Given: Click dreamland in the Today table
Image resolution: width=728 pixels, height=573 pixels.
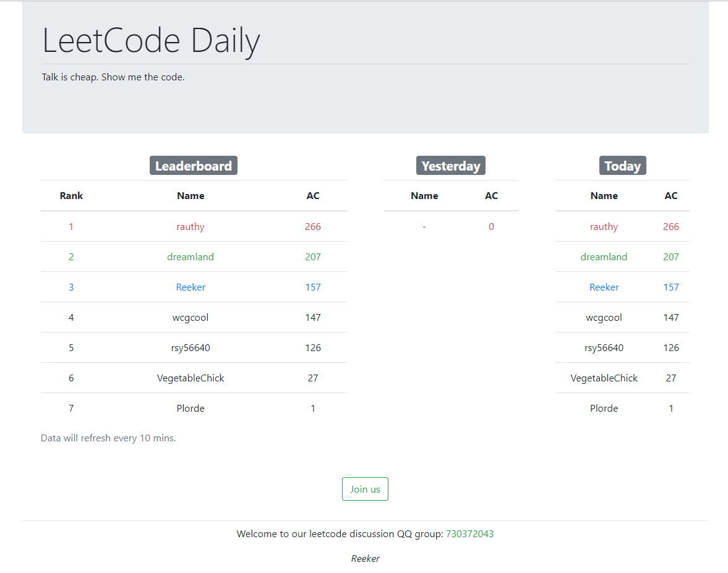Looking at the screenshot, I should (x=604, y=257).
